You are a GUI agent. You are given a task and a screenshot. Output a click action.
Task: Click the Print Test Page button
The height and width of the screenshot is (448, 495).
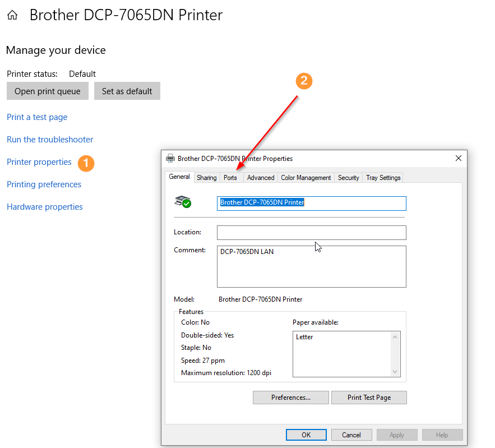point(369,398)
